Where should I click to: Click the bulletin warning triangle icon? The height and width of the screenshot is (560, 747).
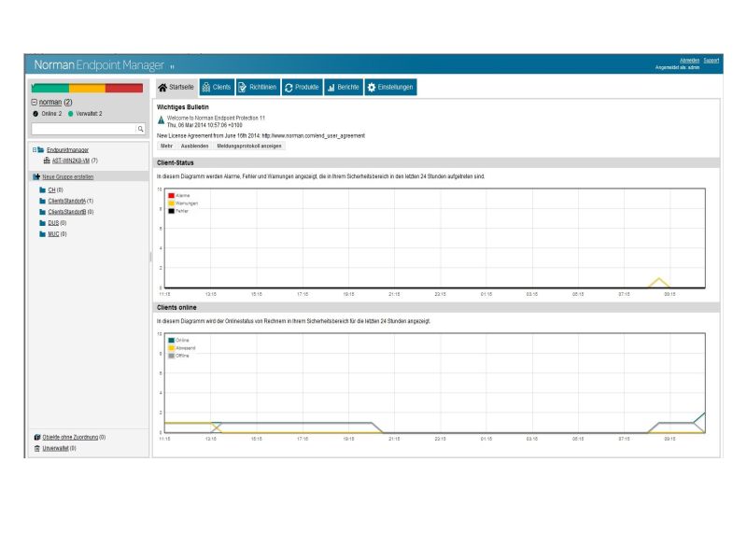click(161, 120)
